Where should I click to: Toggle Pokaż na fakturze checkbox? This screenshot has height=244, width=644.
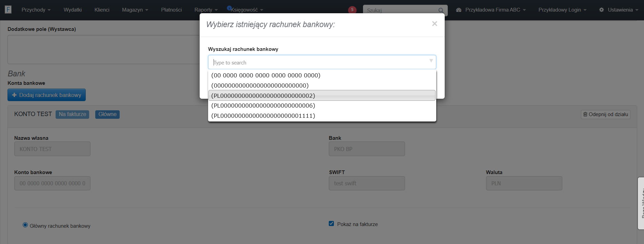331,223
